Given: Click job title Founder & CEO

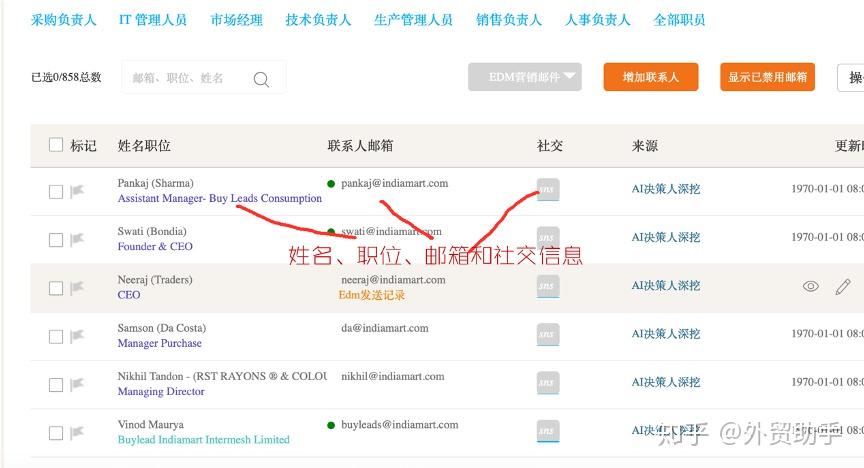Looking at the screenshot, I should [155, 246].
